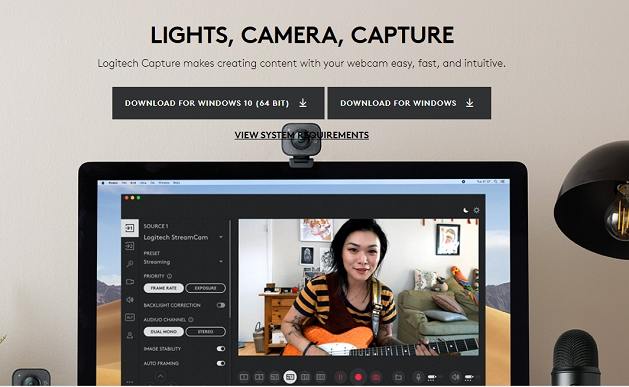Open the audio speaker sidebar panel
Viewport: 629px width, 387px height.
(130, 300)
